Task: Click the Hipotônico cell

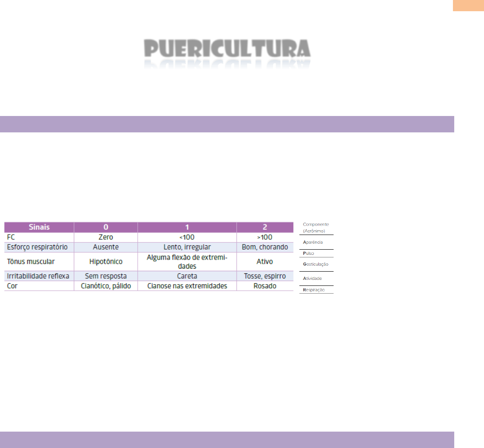Action: tap(106, 261)
